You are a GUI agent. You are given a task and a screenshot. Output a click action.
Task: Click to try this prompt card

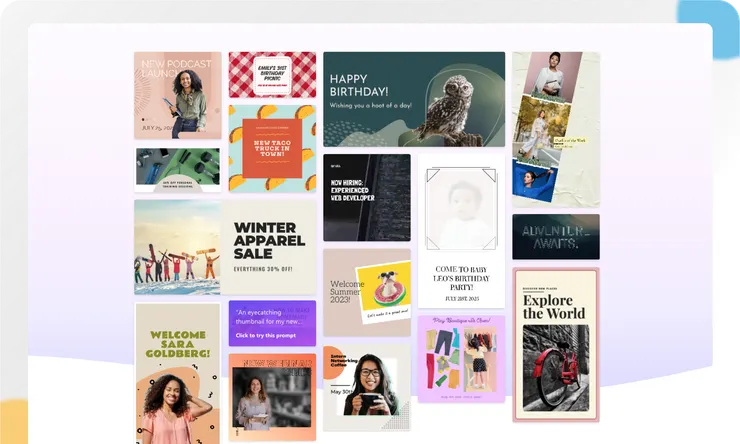point(272,323)
